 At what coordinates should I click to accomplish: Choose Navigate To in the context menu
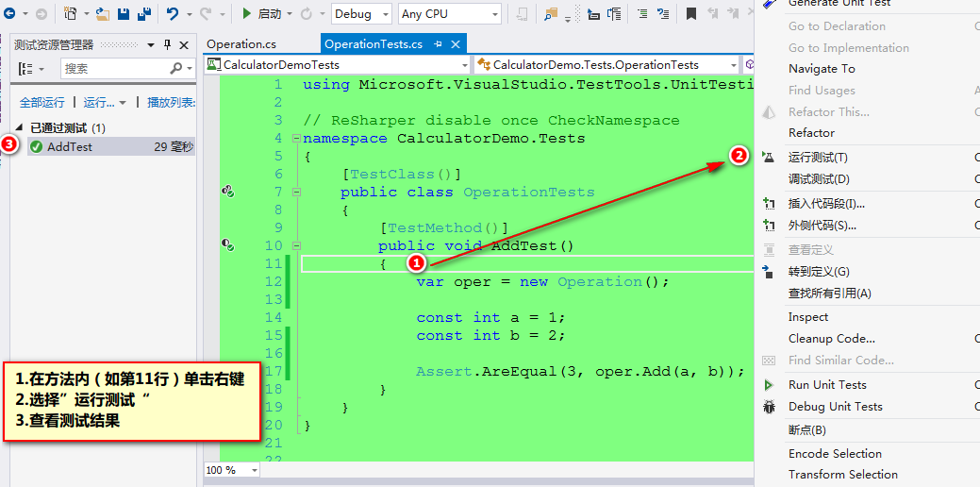point(822,69)
